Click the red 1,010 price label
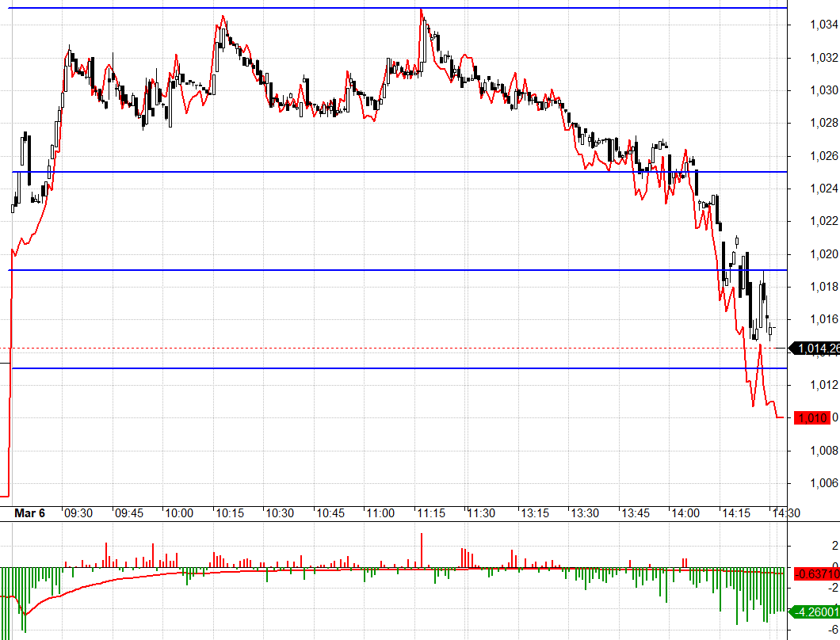 pyautogui.click(x=814, y=417)
